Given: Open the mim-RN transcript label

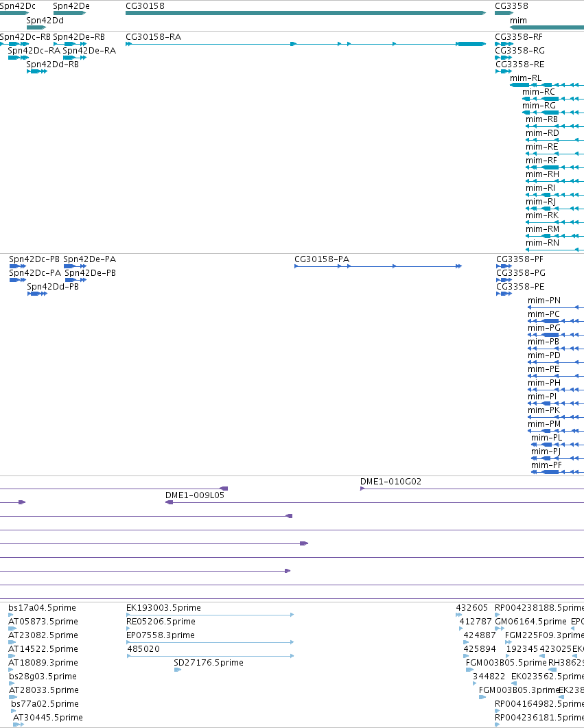Looking at the screenshot, I should click(x=542, y=243).
